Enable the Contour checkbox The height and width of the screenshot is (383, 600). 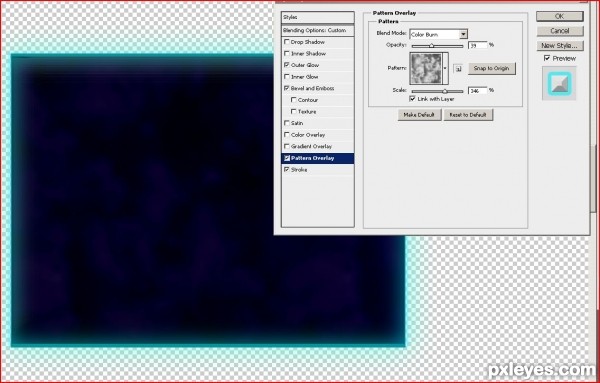click(x=293, y=99)
